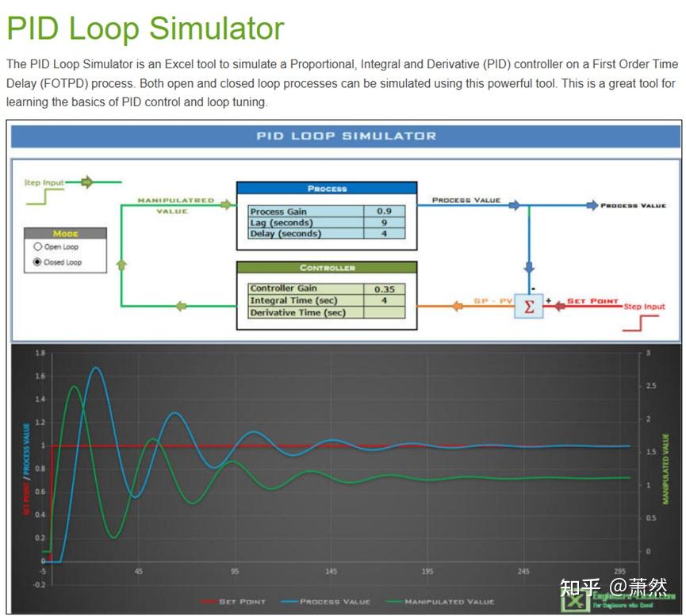Screen dimensions: 686x616
Task: Select the Closed Loop radio button
Action: [37, 262]
